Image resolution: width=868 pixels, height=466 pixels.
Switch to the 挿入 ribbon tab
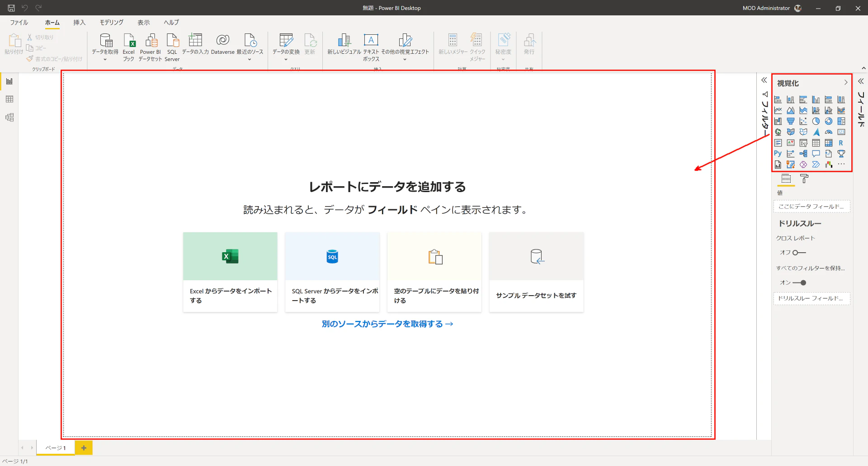[x=80, y=23]
